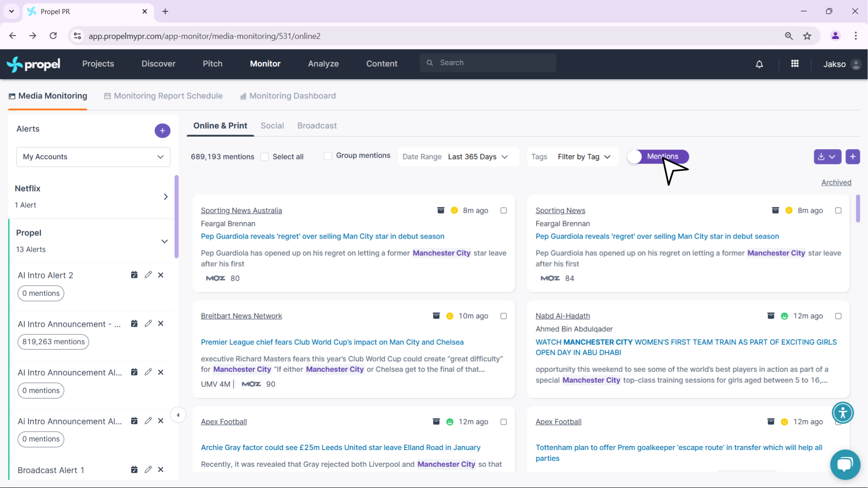This screenshot has height=488, width=868.
Task: Open Archie Gray Leeds United article
Action: [x=340, y=447]
